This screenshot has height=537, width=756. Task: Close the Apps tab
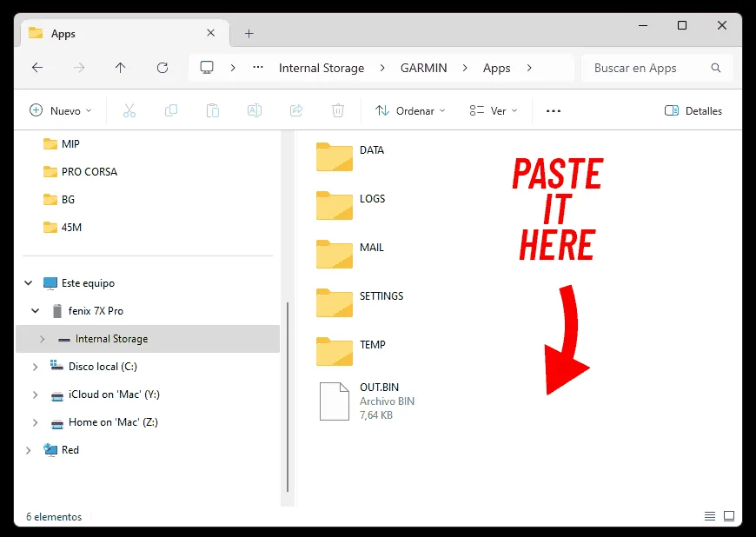(x=210, y=33)
